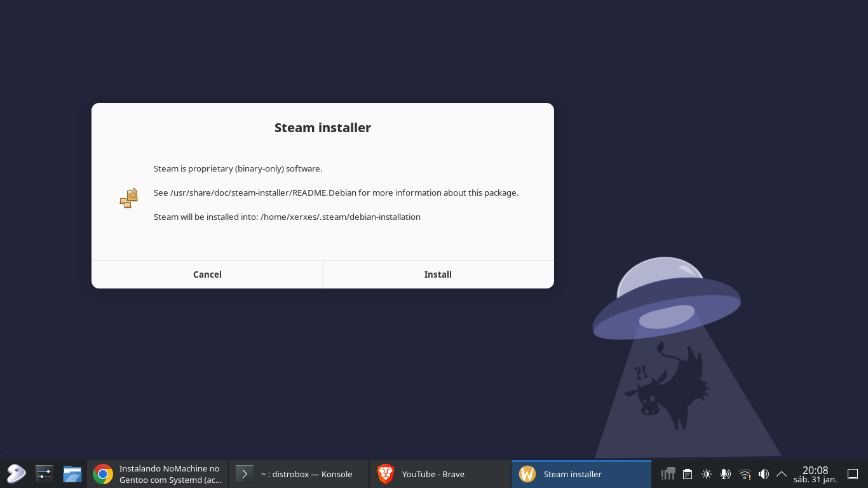This screenshot has width=868, height=488.
Task: Click the Install button in Steam installer
Action: (438, 274)
